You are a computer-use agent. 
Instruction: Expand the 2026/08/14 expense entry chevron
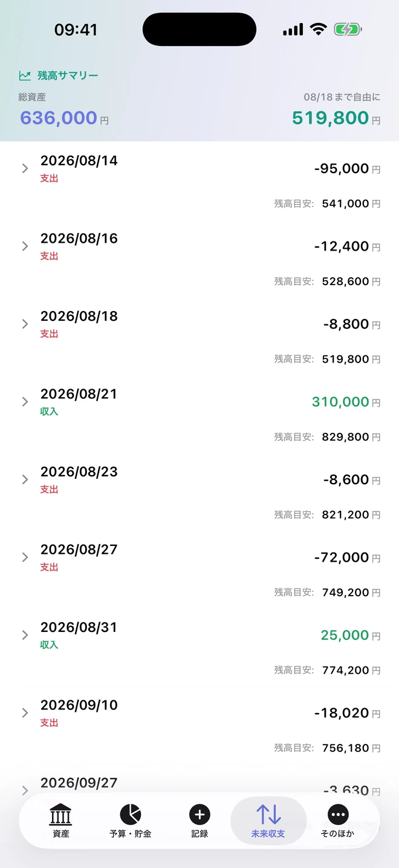tap(25, 168)
